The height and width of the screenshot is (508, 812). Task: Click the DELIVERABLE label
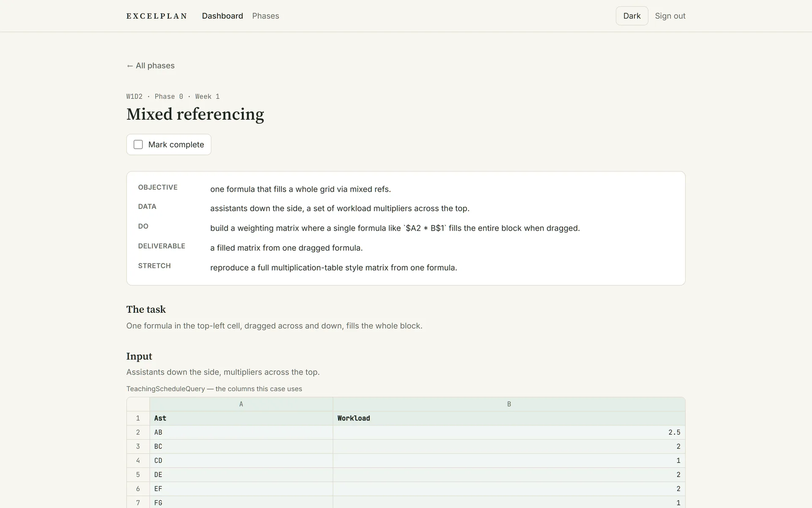click(162, 246)
